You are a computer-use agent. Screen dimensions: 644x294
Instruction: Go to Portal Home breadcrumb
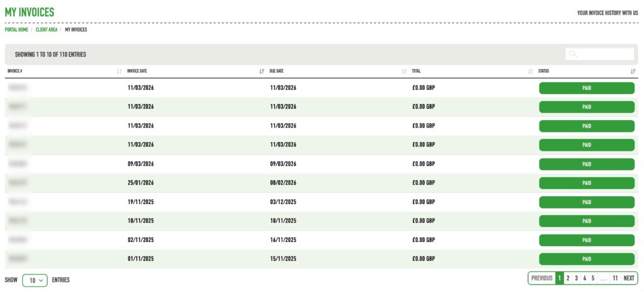[x=16, y=30]
